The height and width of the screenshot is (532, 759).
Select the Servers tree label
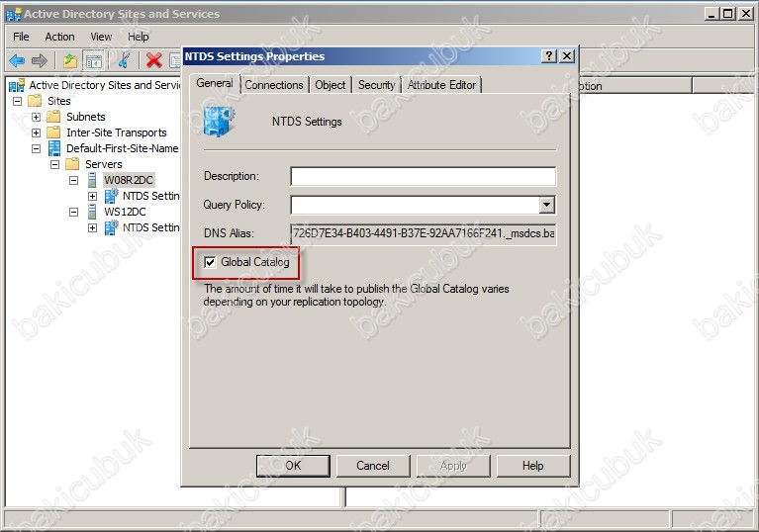104,164
